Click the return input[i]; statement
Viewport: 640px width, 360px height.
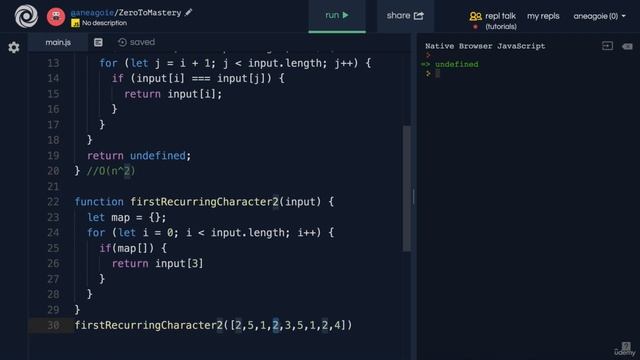click(173, 94)
